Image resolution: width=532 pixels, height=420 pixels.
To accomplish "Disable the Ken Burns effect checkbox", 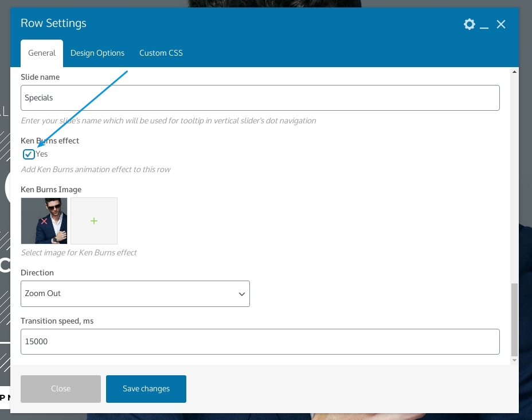I will point(29,154).
